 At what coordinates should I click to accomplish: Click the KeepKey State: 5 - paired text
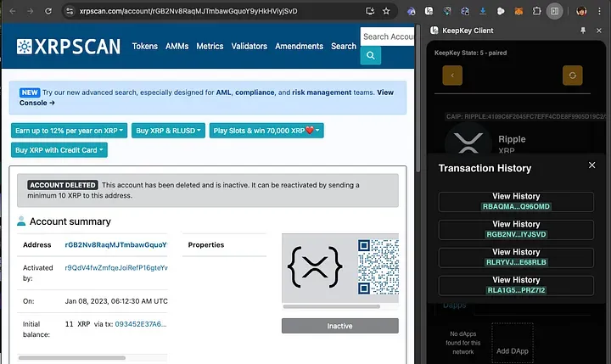(471, 53)
